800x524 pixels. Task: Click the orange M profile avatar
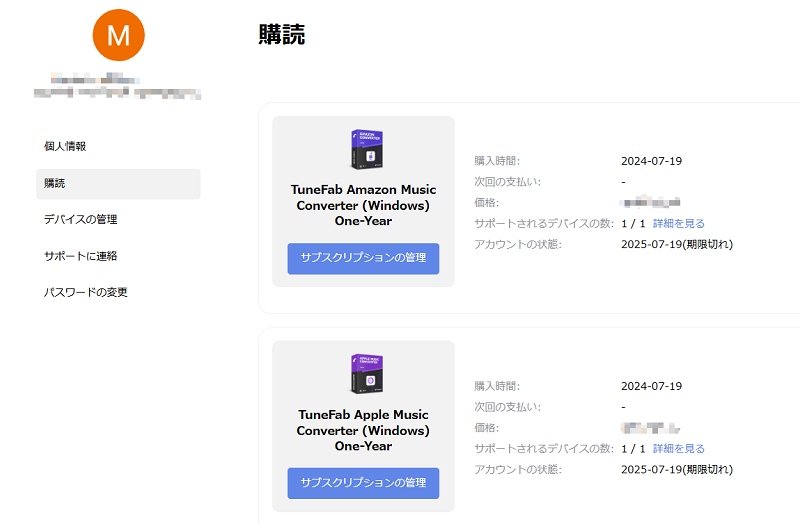pyautogui.click(x=118, y=34)
